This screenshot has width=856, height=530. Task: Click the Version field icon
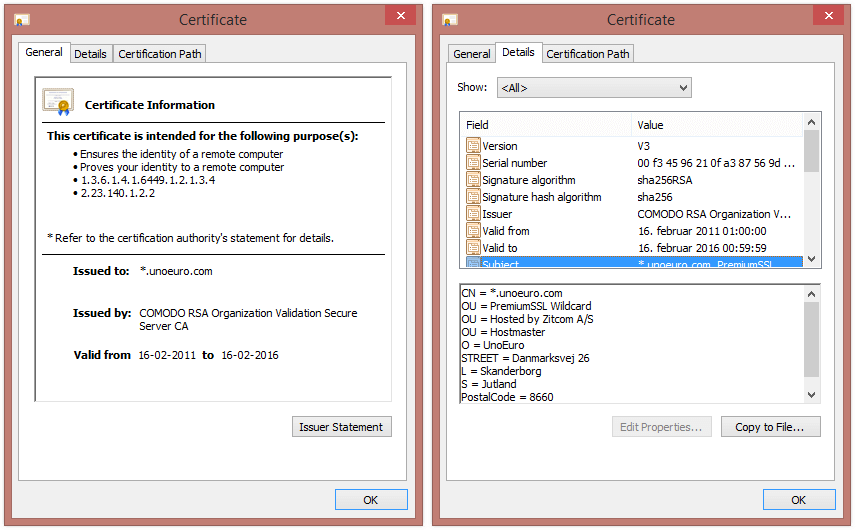point(473,146)
